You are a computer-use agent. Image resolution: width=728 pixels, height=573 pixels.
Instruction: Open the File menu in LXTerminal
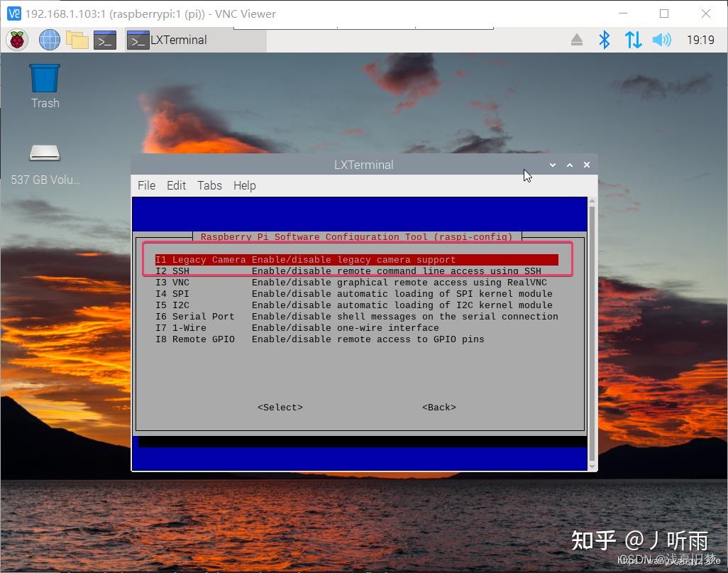pyautogui.click(x=146, y=185)
